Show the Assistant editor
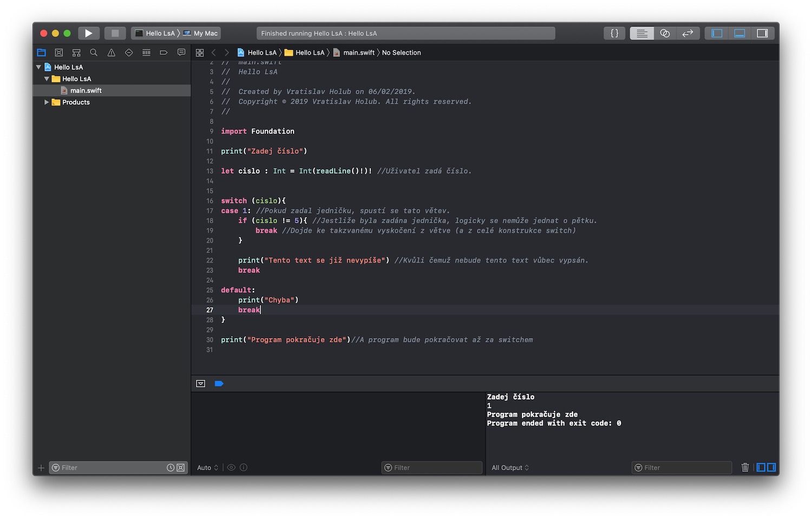 (665, 33)
